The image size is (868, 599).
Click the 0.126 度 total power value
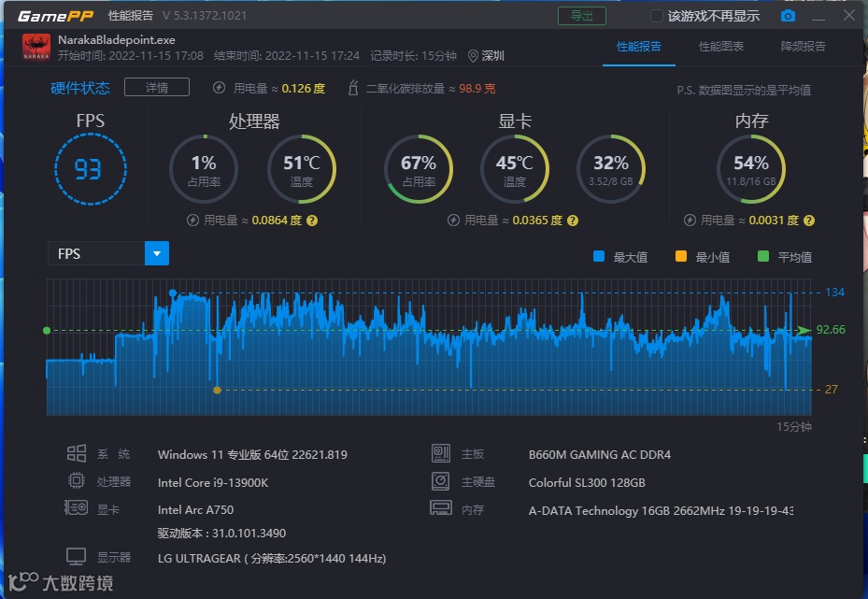click(x=304, y=88)
